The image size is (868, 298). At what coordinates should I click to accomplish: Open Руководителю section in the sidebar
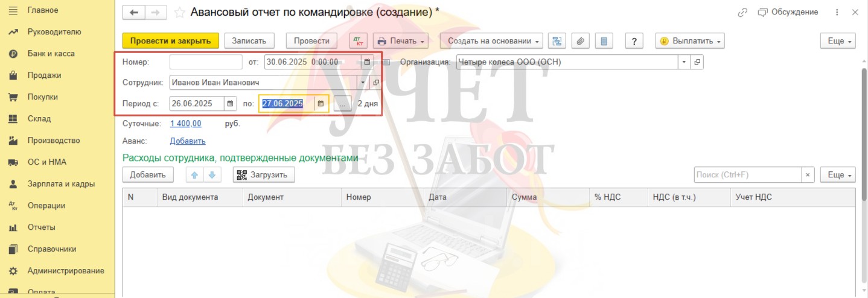click(x=54, y=32)
